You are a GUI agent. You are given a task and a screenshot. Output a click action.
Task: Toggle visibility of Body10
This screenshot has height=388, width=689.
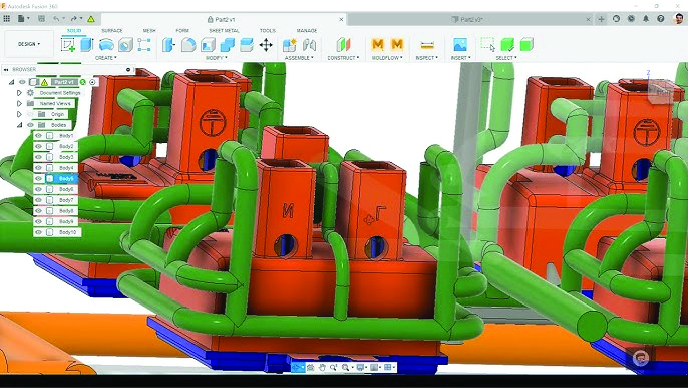[39, 232]
